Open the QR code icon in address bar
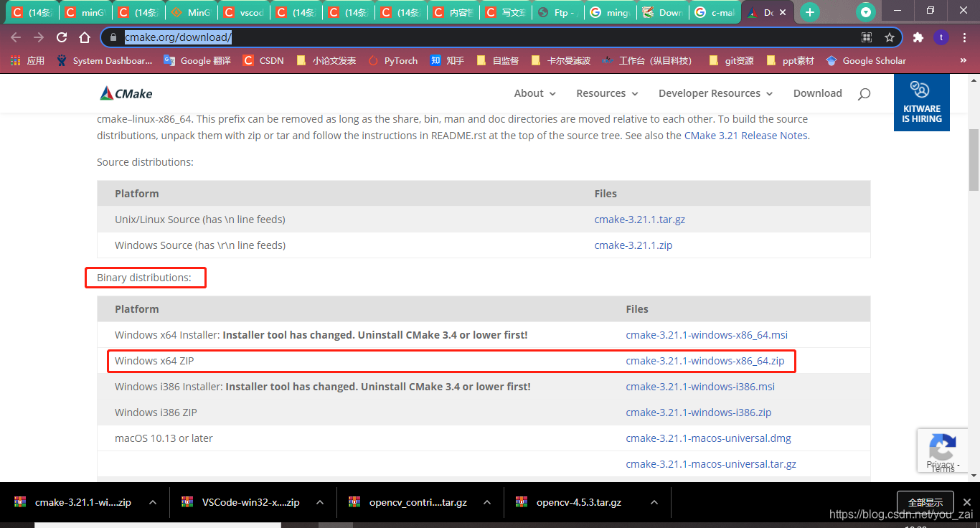The image size is (980, 528). (x=867, y=37)
